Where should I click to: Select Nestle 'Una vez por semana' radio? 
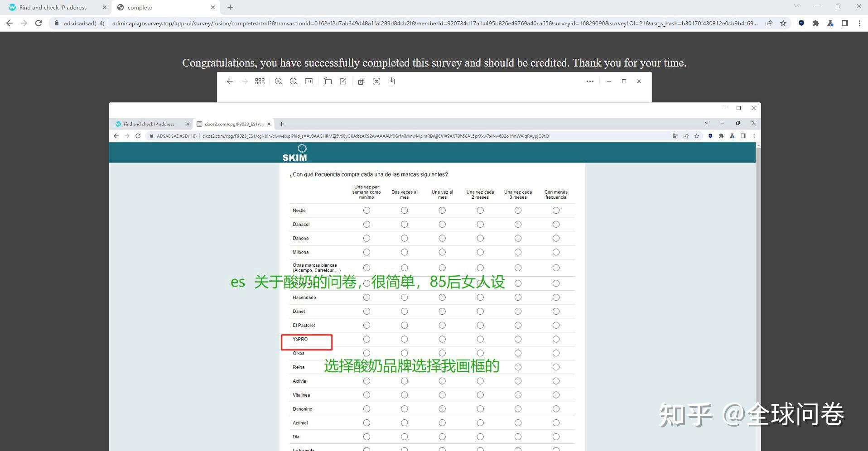point(366,211)
